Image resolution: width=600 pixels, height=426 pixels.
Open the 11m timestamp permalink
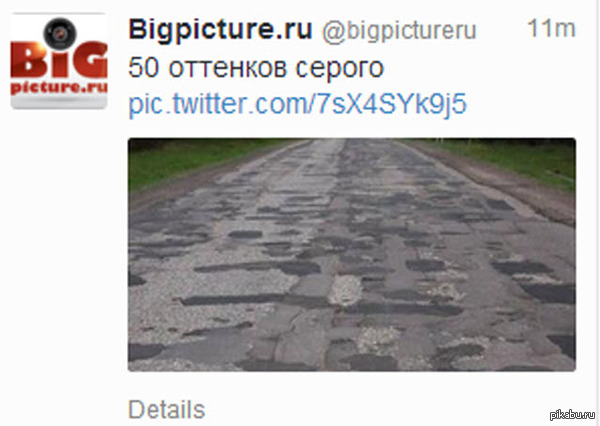551,28
